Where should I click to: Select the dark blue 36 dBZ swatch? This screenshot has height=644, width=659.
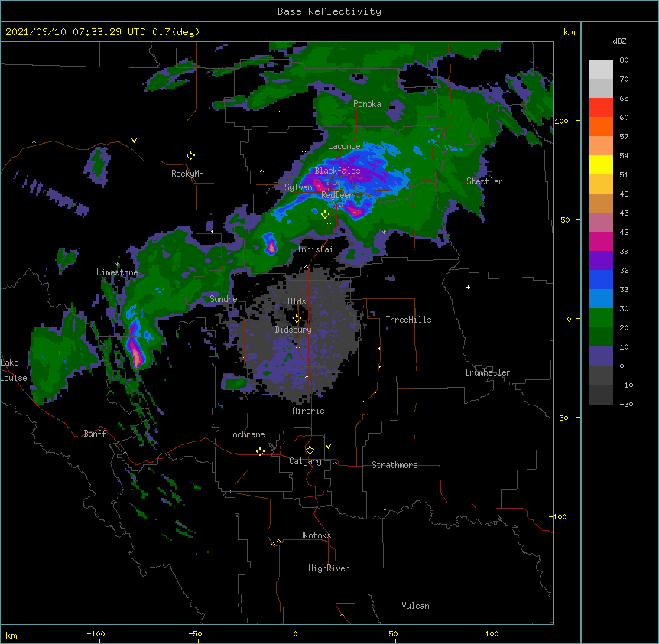click(601, 279)
